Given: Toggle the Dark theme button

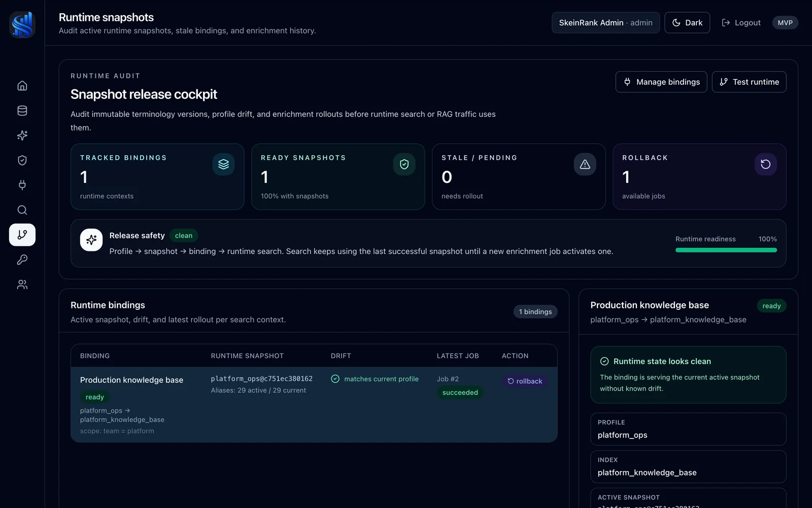Looking at the screenshot, I should pos(687,22).
